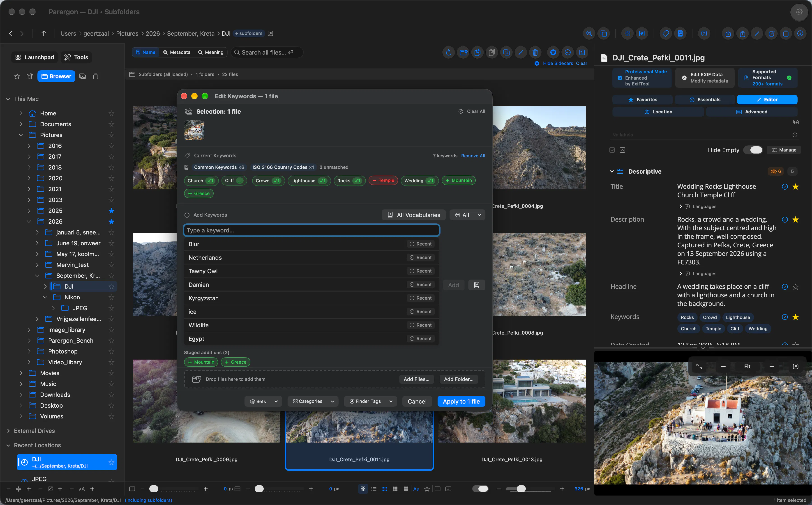Click the zoom search icon in top toolbar

coord(589,33)
